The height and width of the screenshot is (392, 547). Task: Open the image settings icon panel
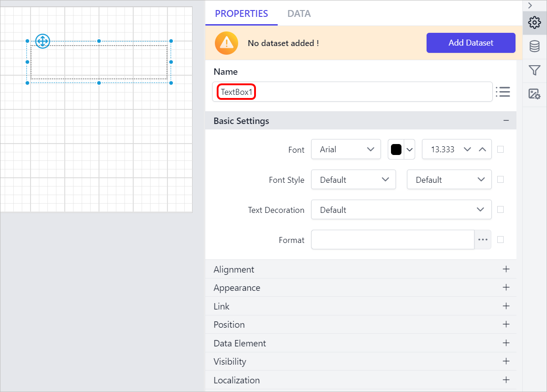pyautogui.click(x=534, y=94)
